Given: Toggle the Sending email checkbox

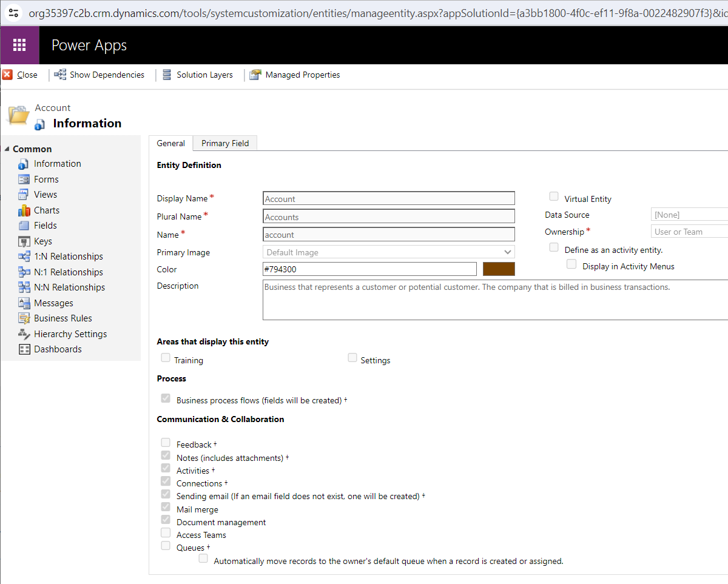Looking at the screenshot, I should (x=166, y=494).
